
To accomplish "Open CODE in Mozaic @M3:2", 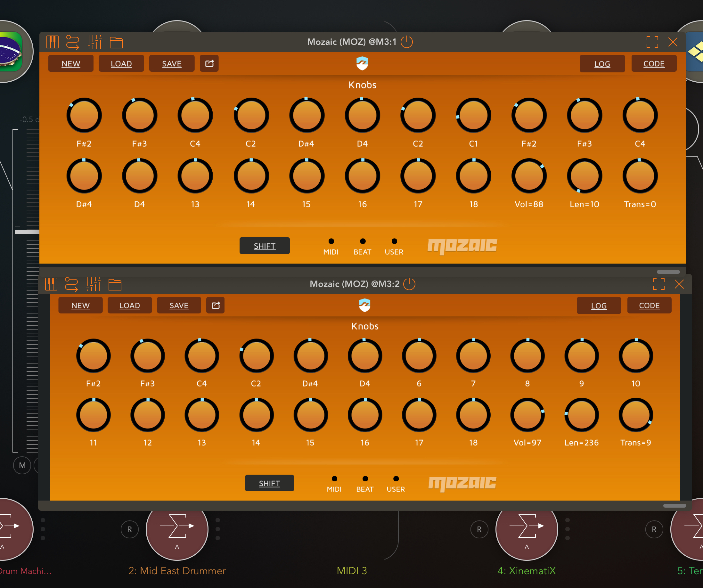I will (x=649, y=305).
